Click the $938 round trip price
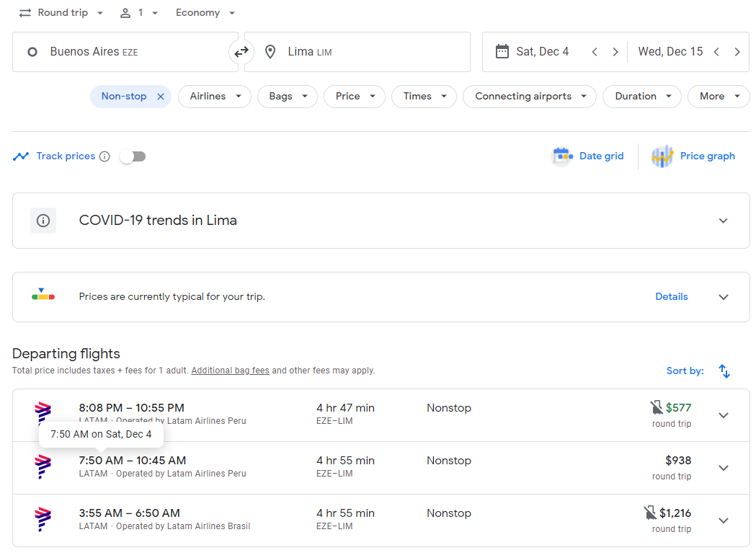The width and height of the screenshot is (756, 558). point(678,461)
